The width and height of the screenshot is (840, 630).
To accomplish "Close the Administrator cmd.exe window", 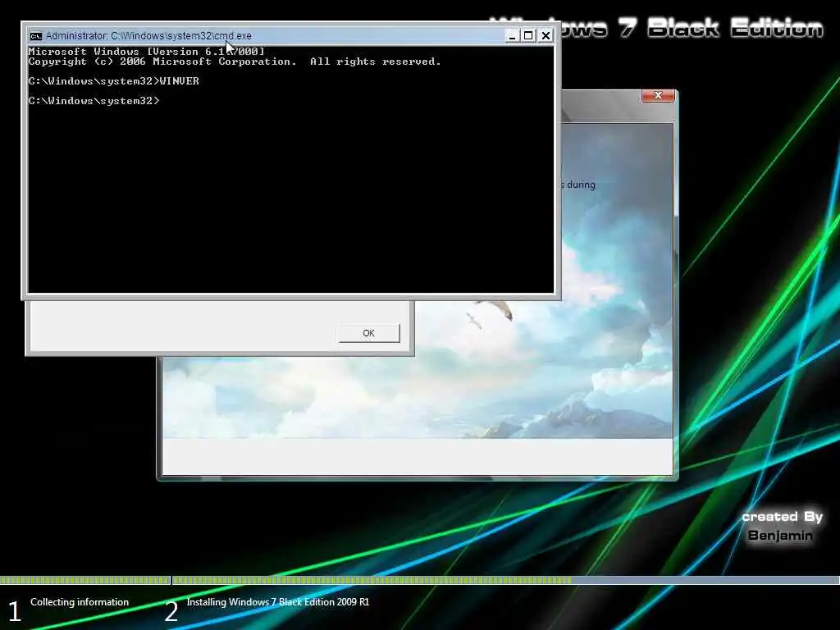I will click(546, 35).
